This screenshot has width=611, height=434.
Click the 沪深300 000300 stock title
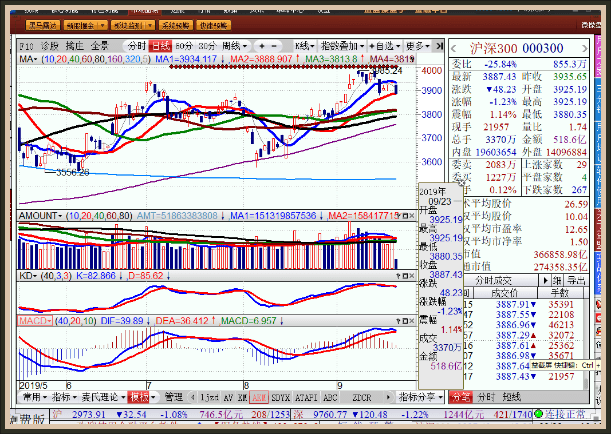tap(516, 48)
